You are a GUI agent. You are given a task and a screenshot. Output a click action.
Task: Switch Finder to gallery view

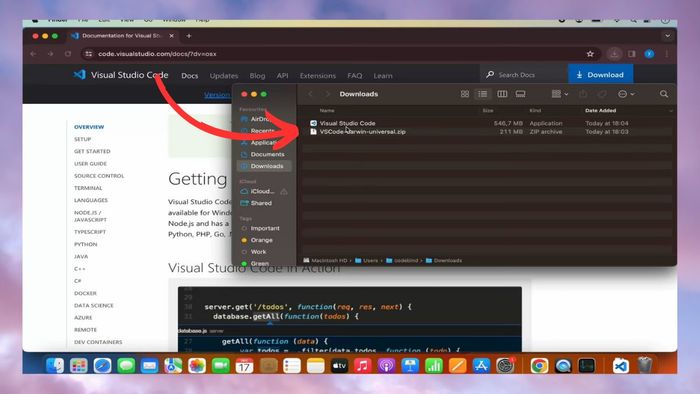click(x=521, y=94)
